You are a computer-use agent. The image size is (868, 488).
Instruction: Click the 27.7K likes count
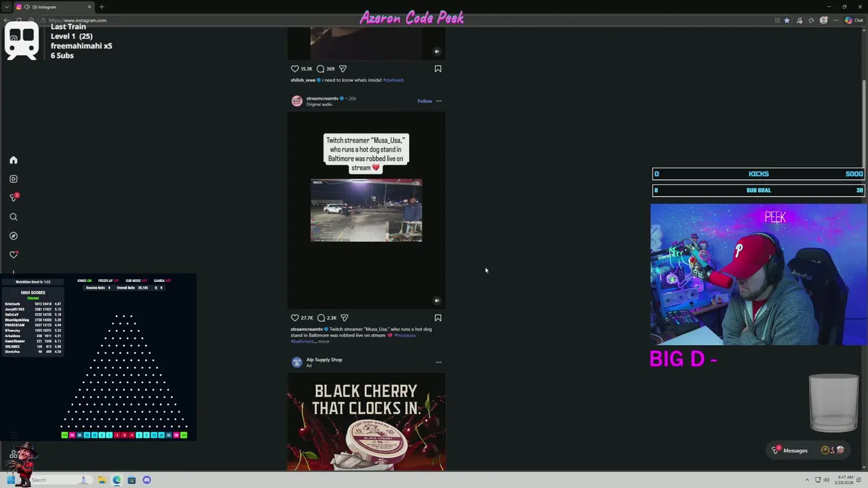coord(307,318)
